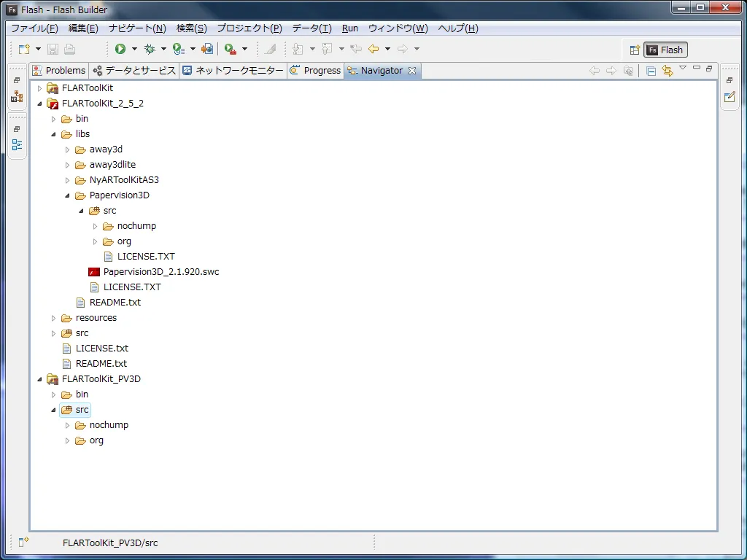Viewport: 747px width, 560px height.
Task: Restore the right sidebar panel icon
Action: tap(729, 80)
